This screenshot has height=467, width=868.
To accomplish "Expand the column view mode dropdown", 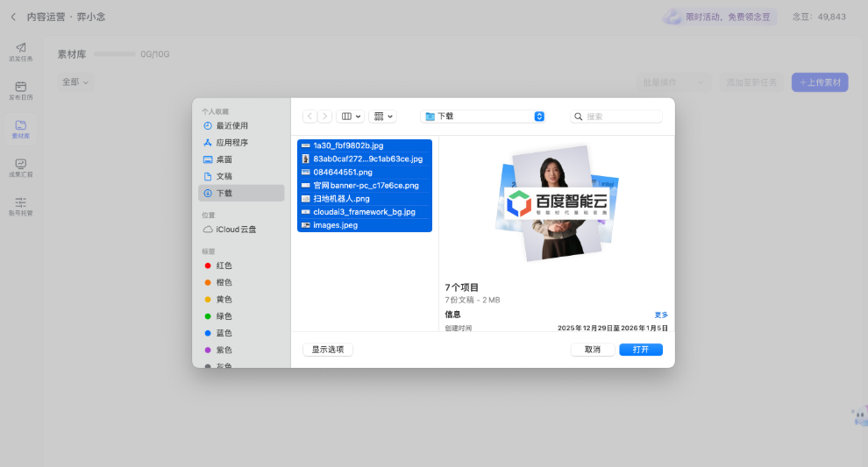I will tap(350, 116).
